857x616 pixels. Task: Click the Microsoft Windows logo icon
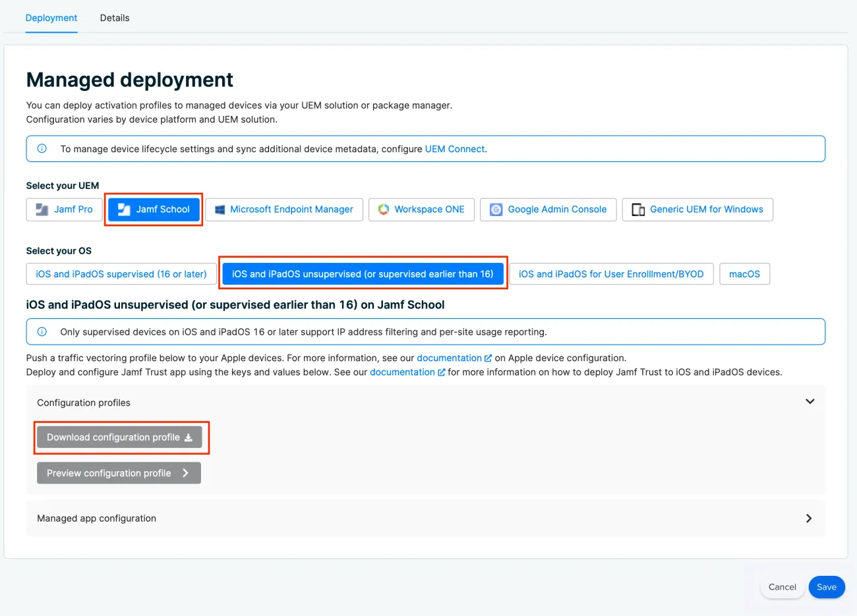point(220,210)
